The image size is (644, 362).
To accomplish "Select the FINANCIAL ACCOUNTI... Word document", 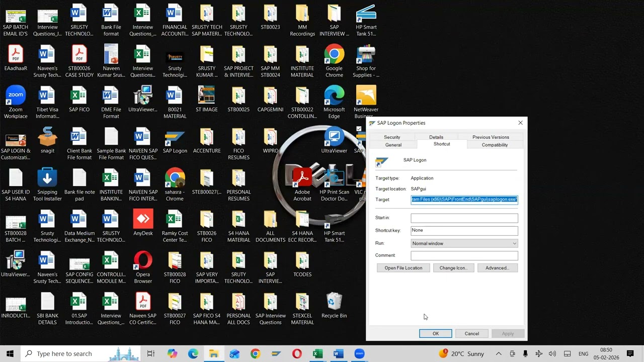I will coord(175,21).
